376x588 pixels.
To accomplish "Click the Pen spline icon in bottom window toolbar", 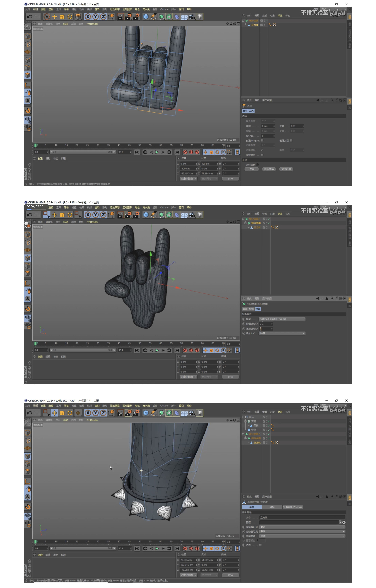I will [x=153, y=413].
